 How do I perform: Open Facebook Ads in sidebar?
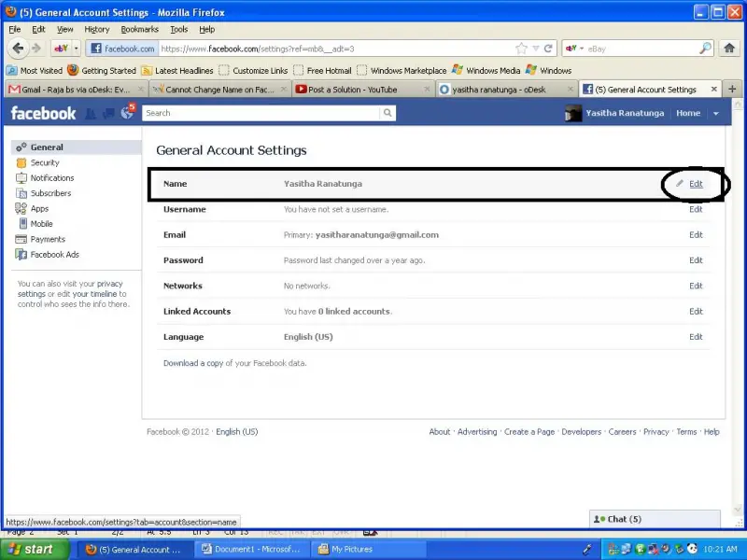54,254
